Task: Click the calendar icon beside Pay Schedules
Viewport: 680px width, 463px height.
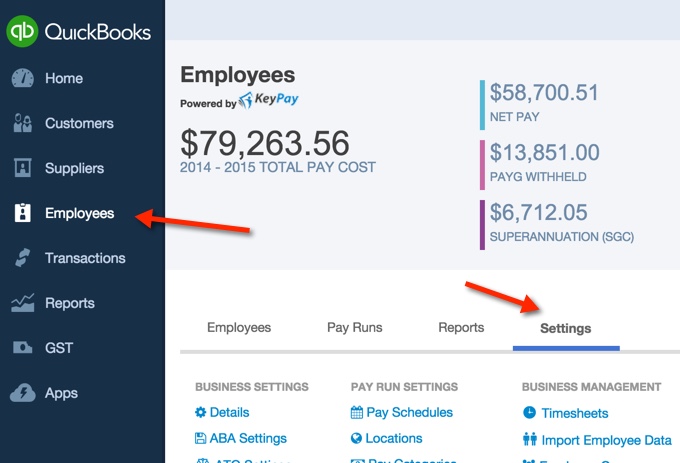Action: coord(356,412)
